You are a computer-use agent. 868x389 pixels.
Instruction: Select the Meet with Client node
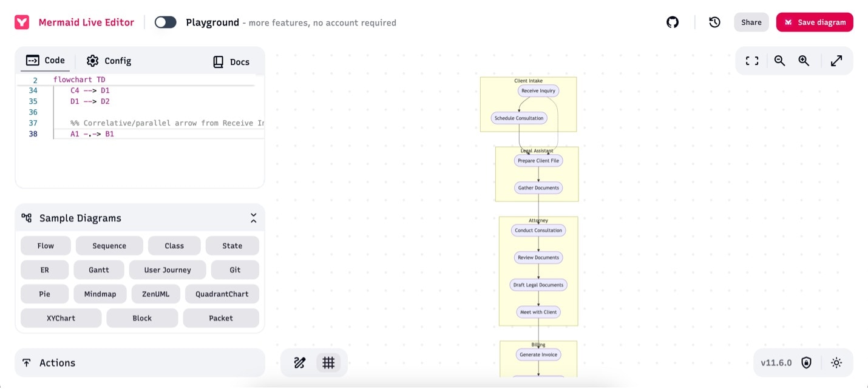pos(538,313)
